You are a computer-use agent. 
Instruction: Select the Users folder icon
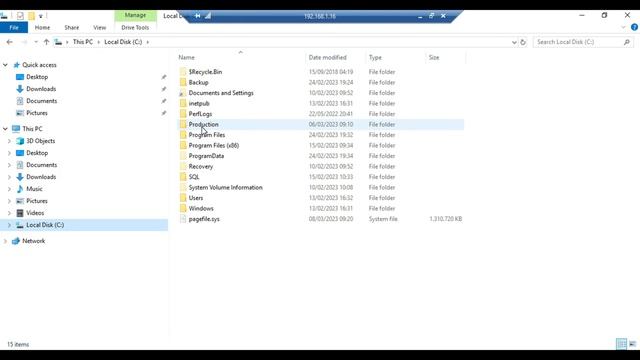183,198
